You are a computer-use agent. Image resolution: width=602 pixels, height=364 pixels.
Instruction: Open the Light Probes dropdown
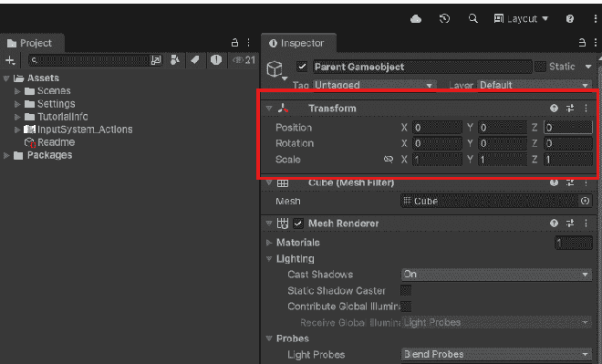pyautogui.click(x=496, y=354)
